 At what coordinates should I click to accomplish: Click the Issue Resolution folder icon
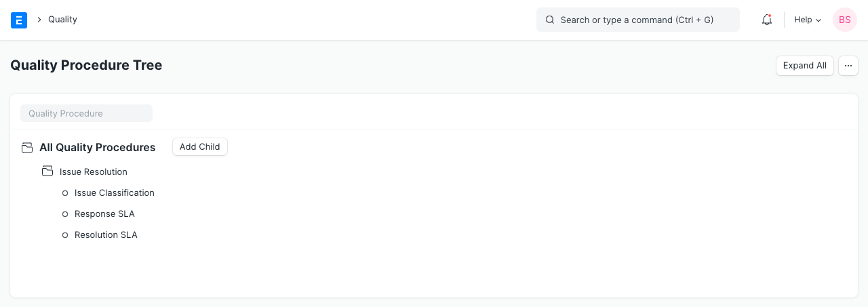[47, 171]
